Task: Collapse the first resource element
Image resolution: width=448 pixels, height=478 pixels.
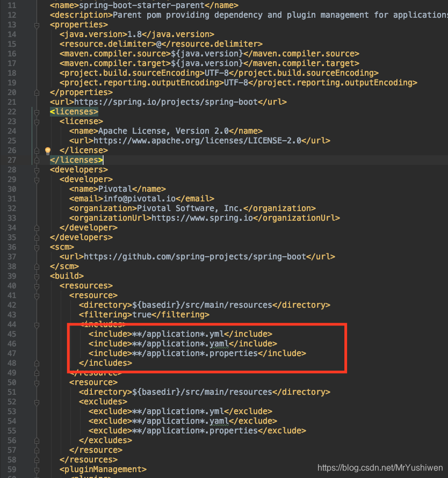Action: [37, 295]
